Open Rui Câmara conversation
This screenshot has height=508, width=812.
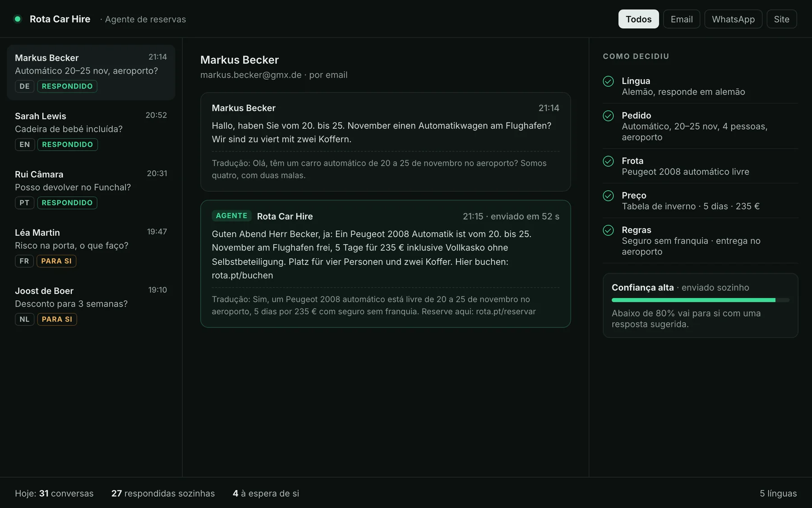pos(91,189)
